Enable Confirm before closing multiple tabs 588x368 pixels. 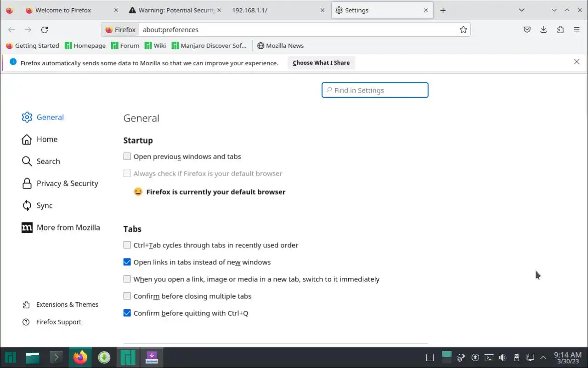[127, 296]
